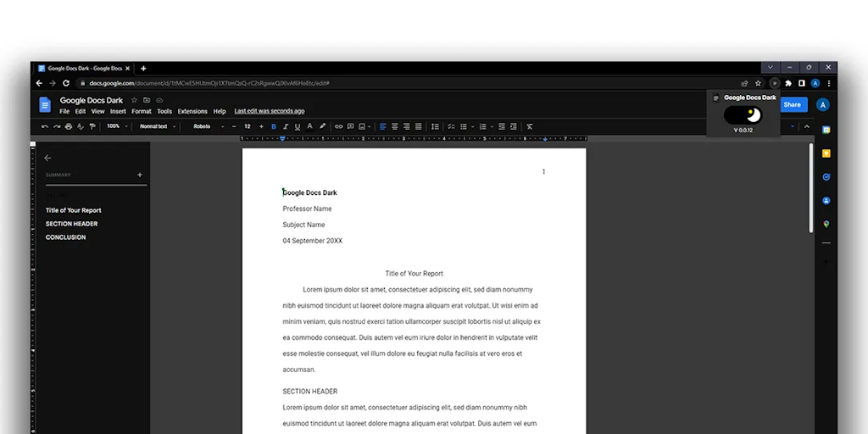Set right text alignment

point(407,126)
